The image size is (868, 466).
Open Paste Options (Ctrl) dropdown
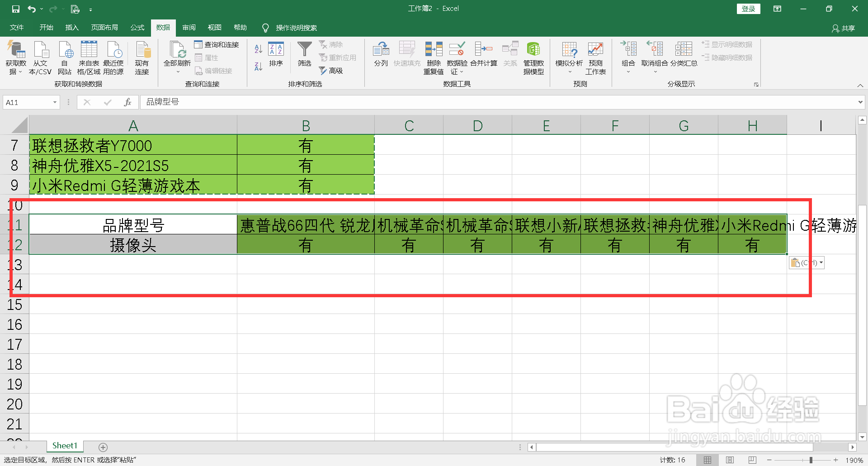(807, 262)
